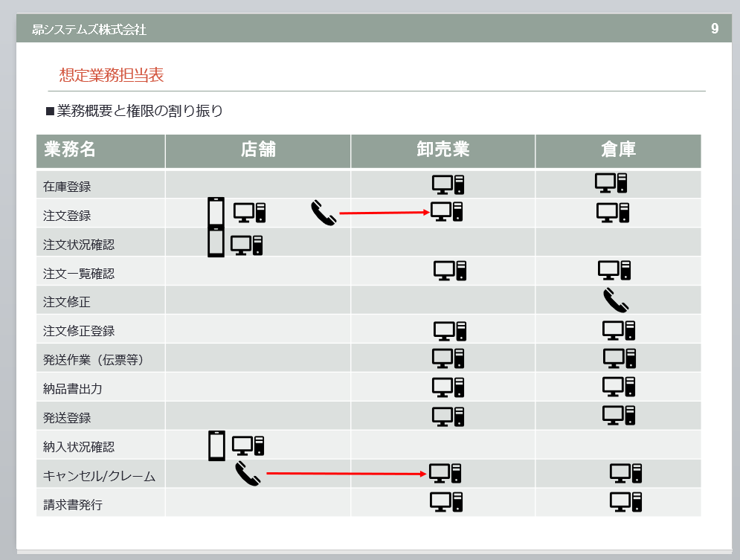Viewport: 740px width, 560px height.
Task: Click the 倉庫 computer icon for 納品書出力
Action: pyautogui.click(x=619, y=387)
